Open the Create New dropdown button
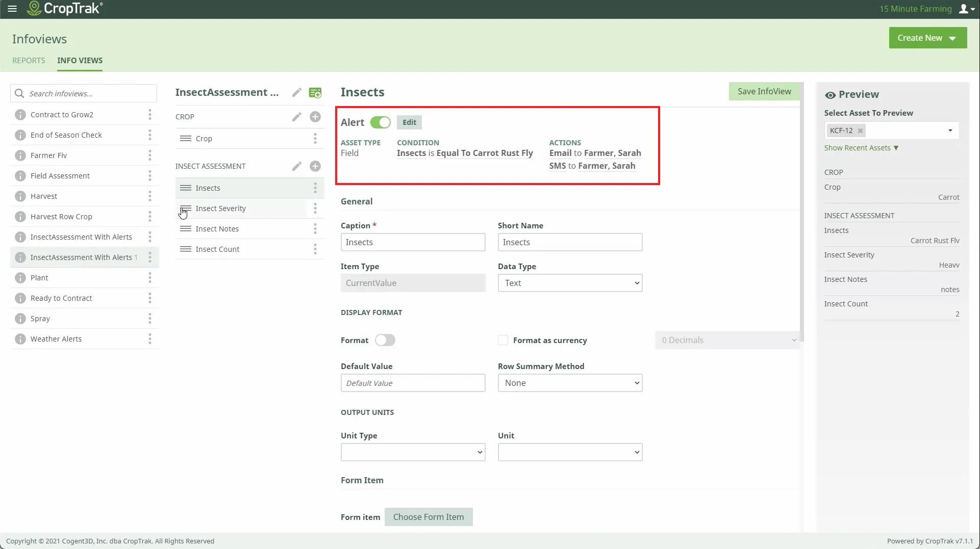This screenshot has width=980, height=549. [x=927, y=38]
